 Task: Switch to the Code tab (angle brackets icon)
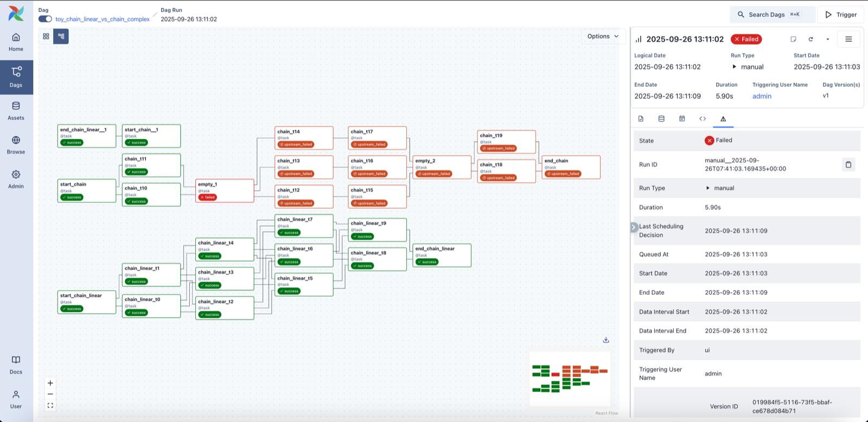[x=703, y=119]
